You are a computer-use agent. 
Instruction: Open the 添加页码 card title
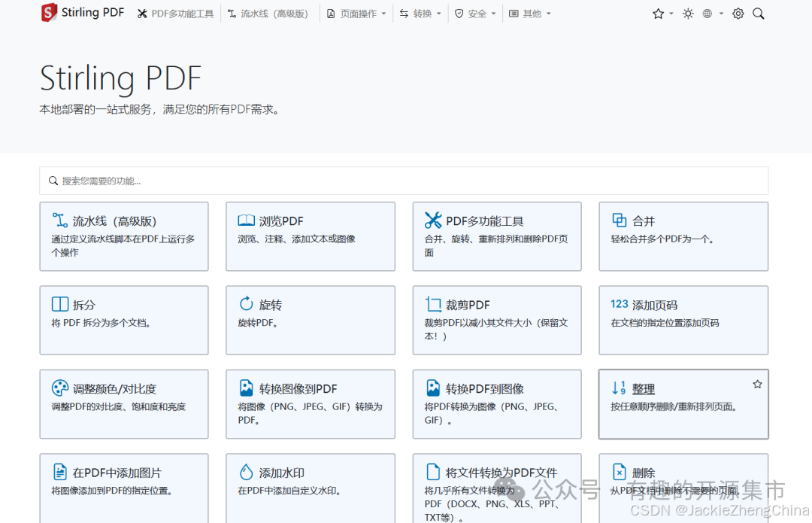pos(655,306)
